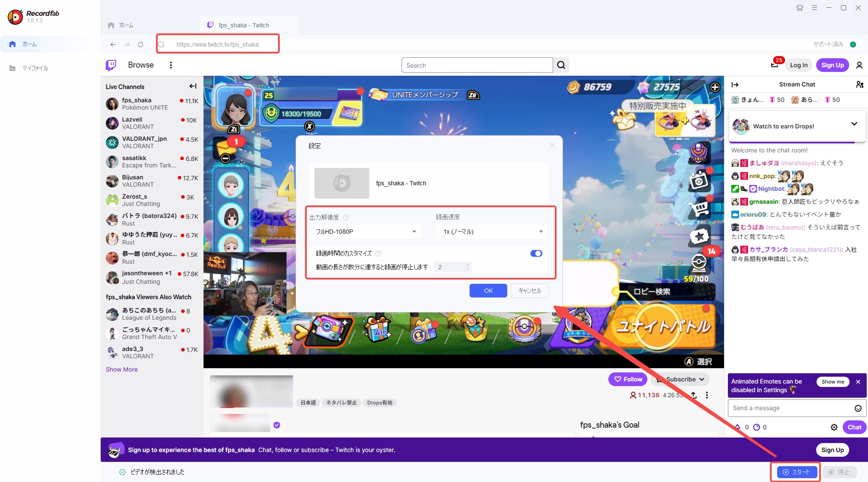
Task: Open the 録画速度 1x dropdown
Action: [x=493, y=232]
